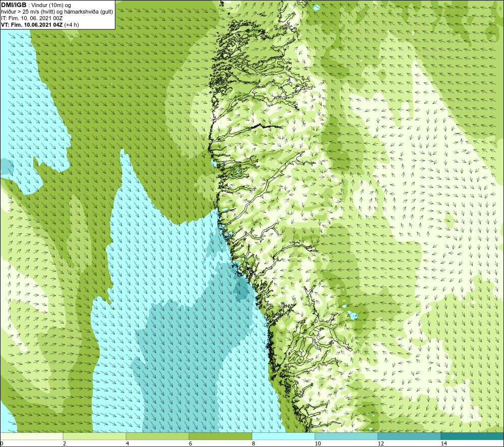This screenshot has width=504, height=447.
Task: Click the scale label '10'
Action: pos(318,443)
